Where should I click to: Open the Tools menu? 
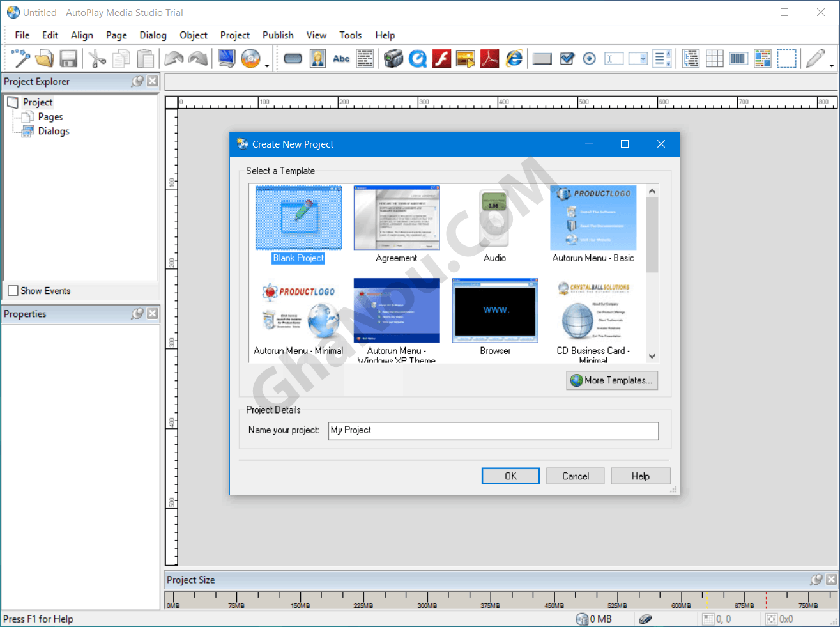(350, 35)
